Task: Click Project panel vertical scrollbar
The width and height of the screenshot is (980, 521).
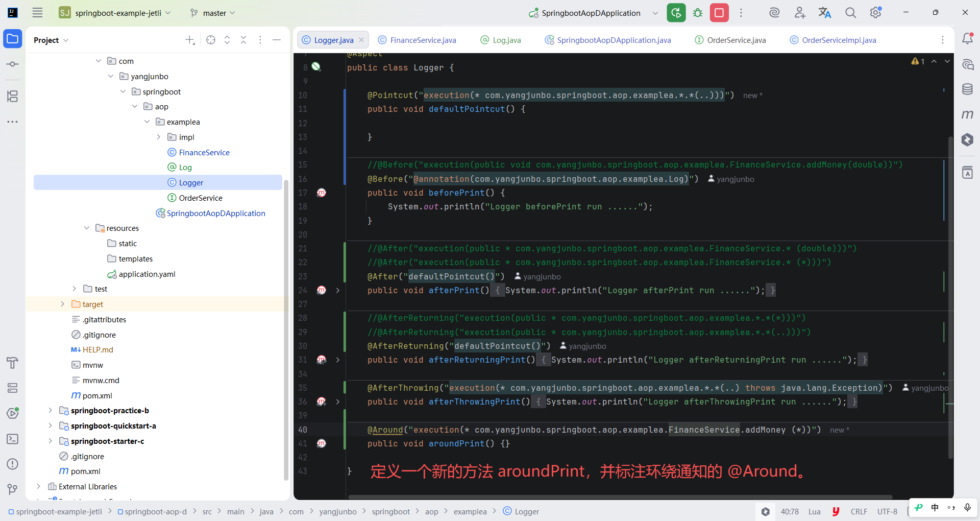Action: (286, 330)
